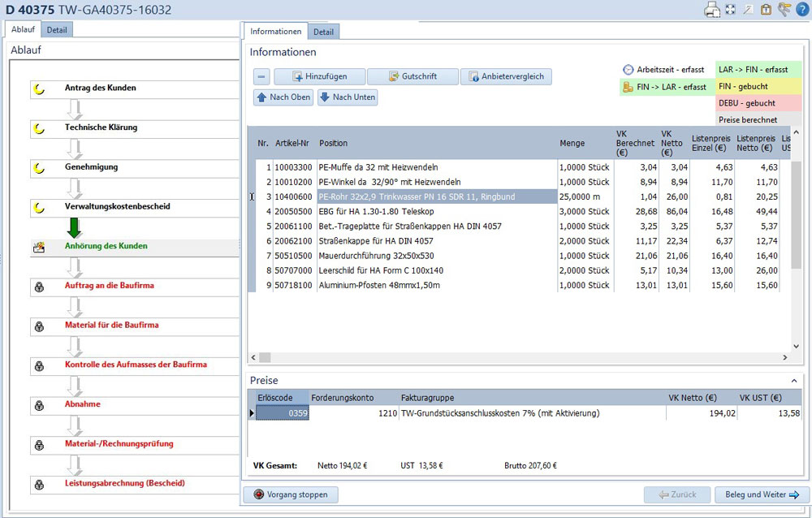This screenshot has height=518, width=812.
Task: Select row PE-Rohr 32x2,9 Trinkwasser
Action: 518,196
